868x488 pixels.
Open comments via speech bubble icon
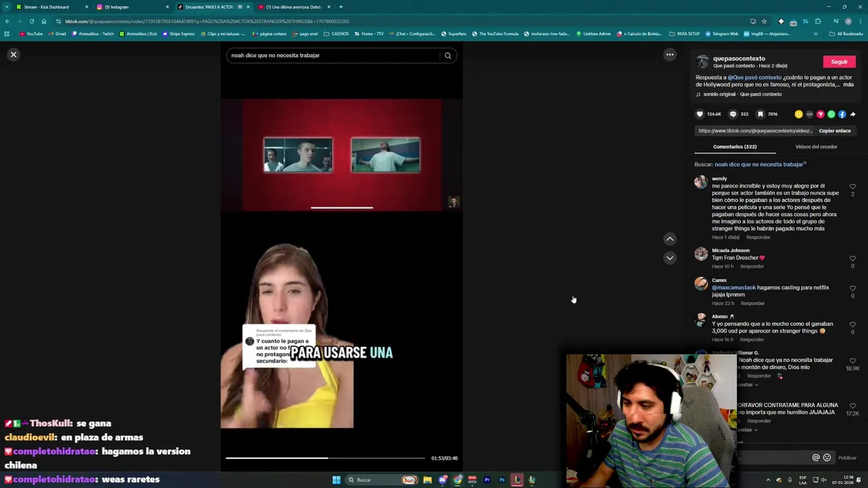click(x=732, y=114)
